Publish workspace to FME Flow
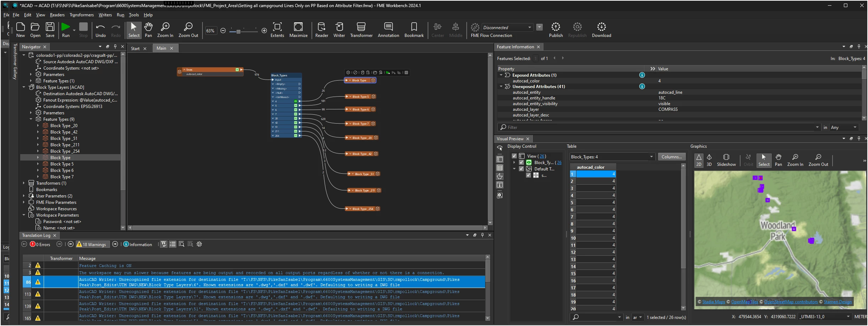 [x=556, y=30]
